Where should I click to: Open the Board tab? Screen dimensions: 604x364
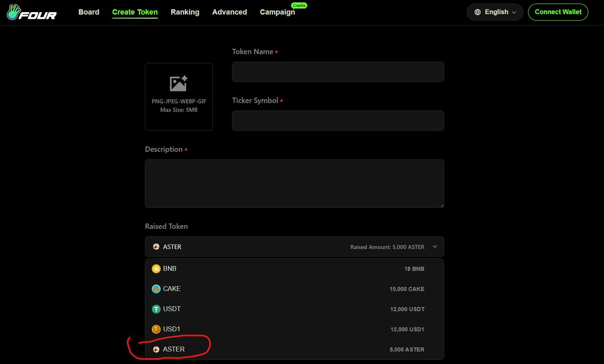[x=89, y=12]
